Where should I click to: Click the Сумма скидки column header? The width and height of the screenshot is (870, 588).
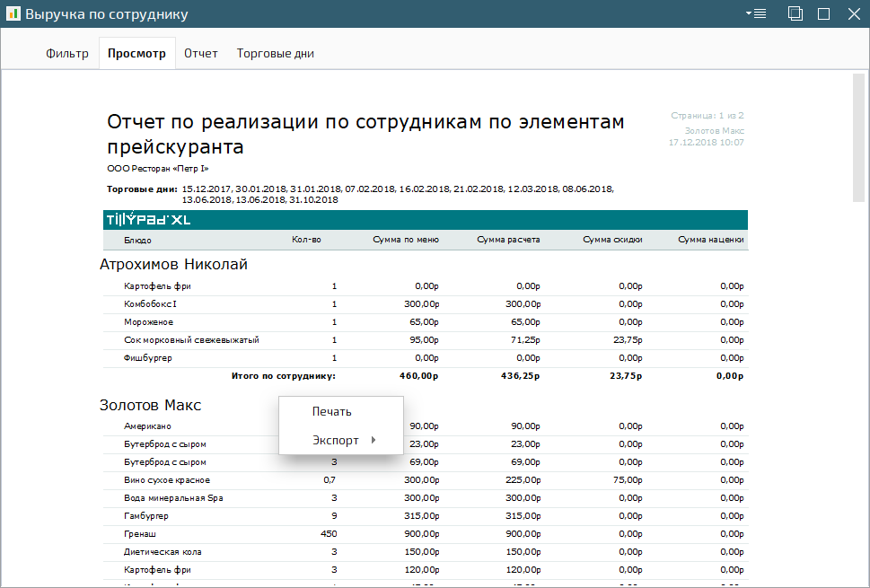[x=611, y=241]
